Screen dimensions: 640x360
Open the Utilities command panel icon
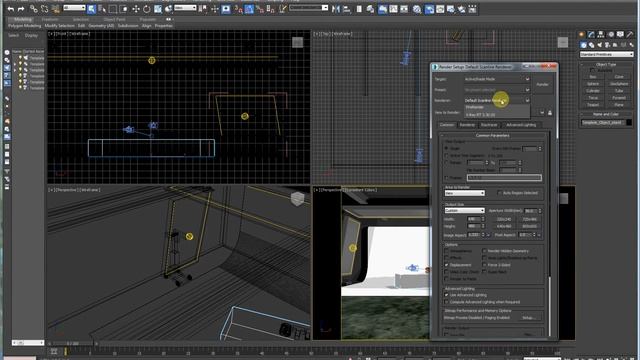click(x=630, y=35)
